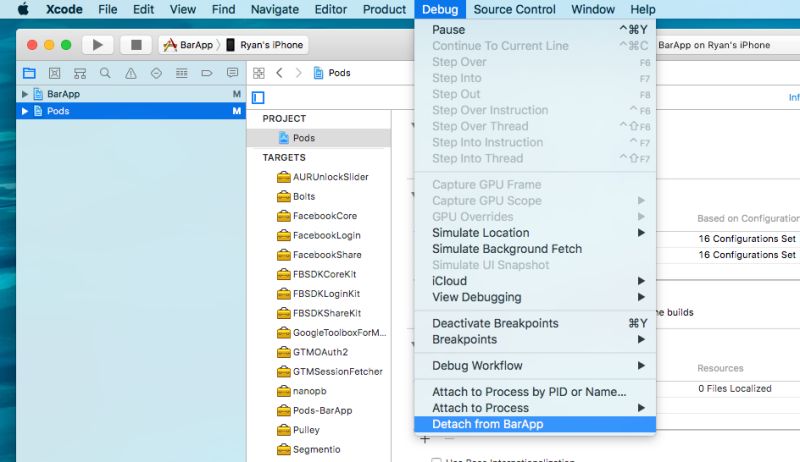Click the Stop button in toolbar
This screenshot has width=800, height=462.
pos(136,45)
